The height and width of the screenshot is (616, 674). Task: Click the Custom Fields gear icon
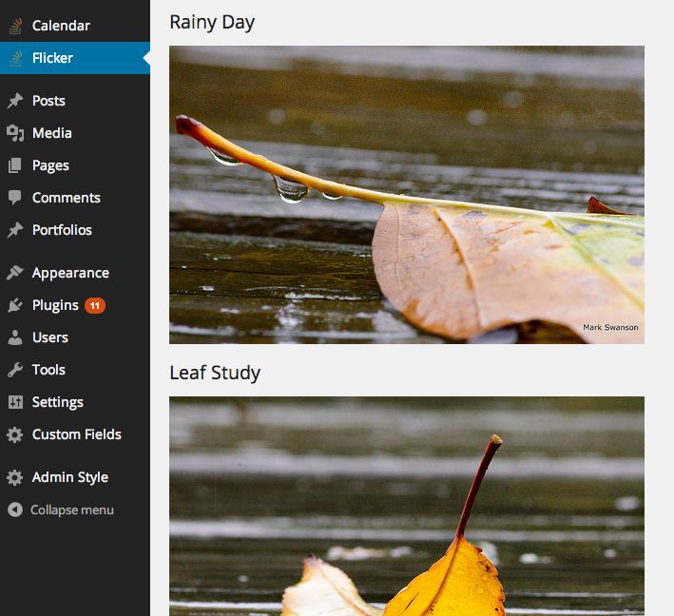pos(15,434)
